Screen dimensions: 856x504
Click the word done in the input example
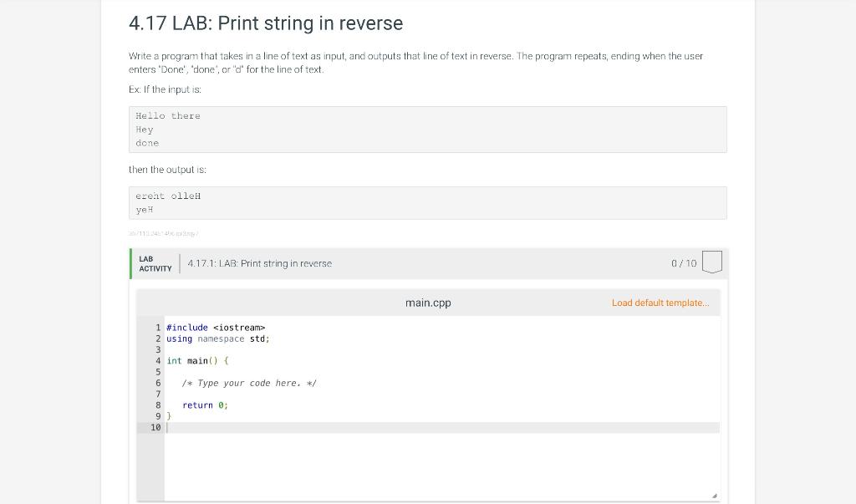click(146, 143)
